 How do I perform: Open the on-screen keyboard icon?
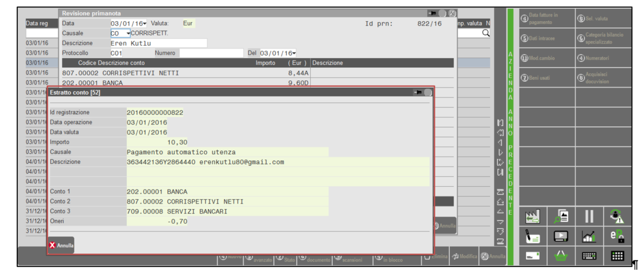click(589, 256)
